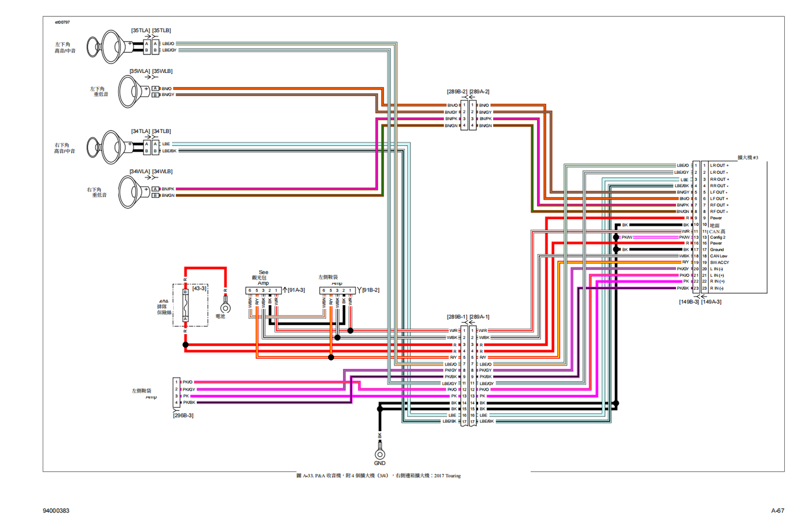Select the [35TLB] connector label
Viewport: 810px width, 532px height.
(x=161, y=30)
